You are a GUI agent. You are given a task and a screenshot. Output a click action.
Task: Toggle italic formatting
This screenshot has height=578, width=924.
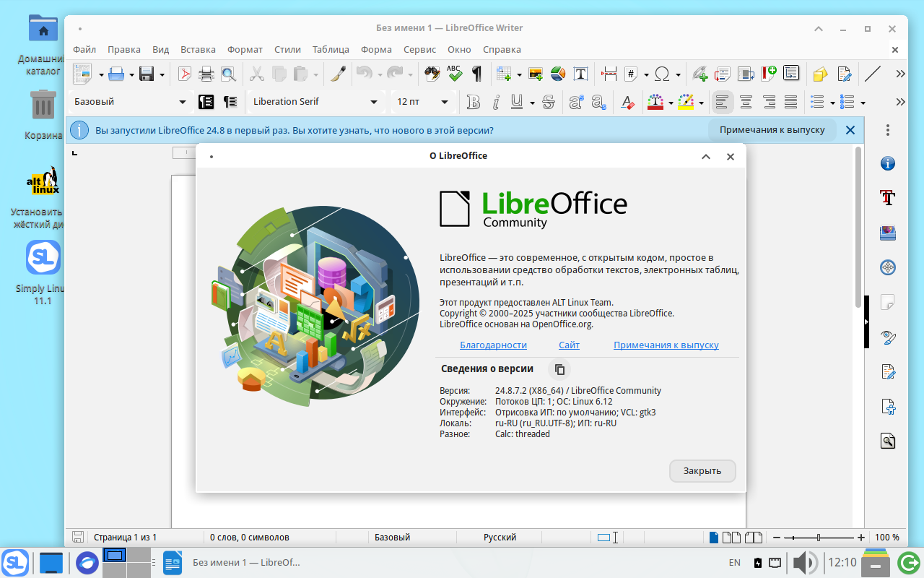(x=496, y=102)
